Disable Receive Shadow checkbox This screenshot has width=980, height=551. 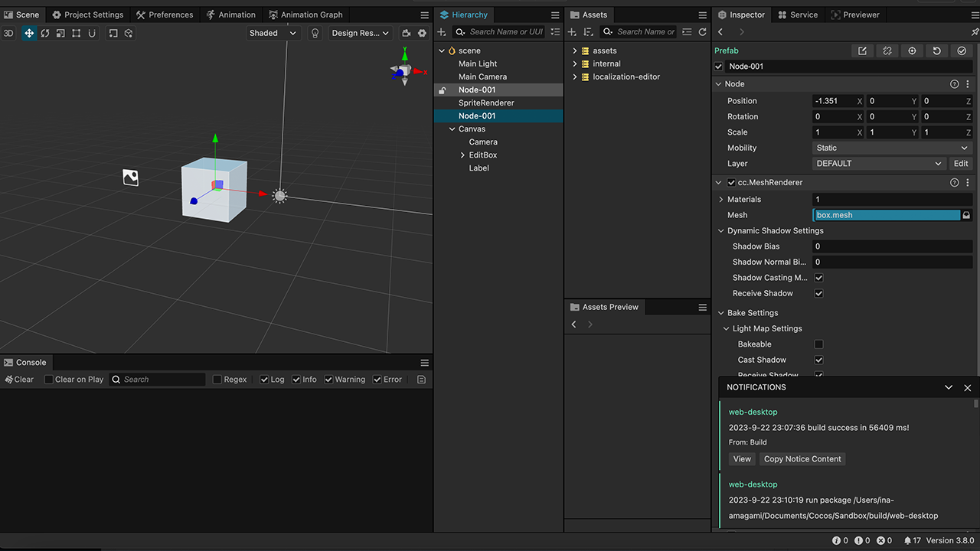818,293
